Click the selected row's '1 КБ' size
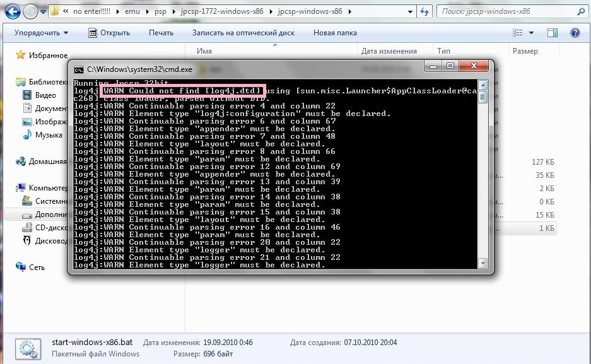This screenshot has height=364, width=591. click(546, 228)
